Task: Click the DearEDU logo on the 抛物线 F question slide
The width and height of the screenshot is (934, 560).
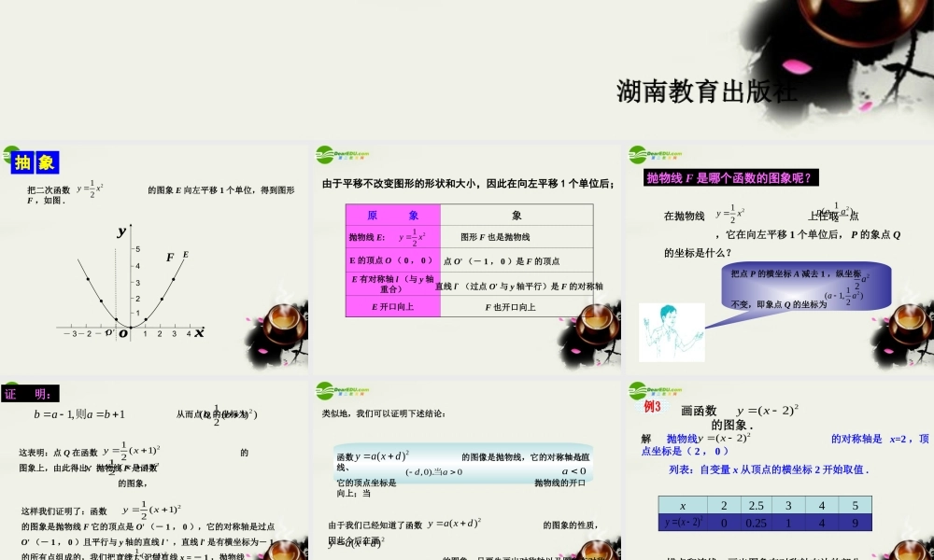Action: point(656,155)
